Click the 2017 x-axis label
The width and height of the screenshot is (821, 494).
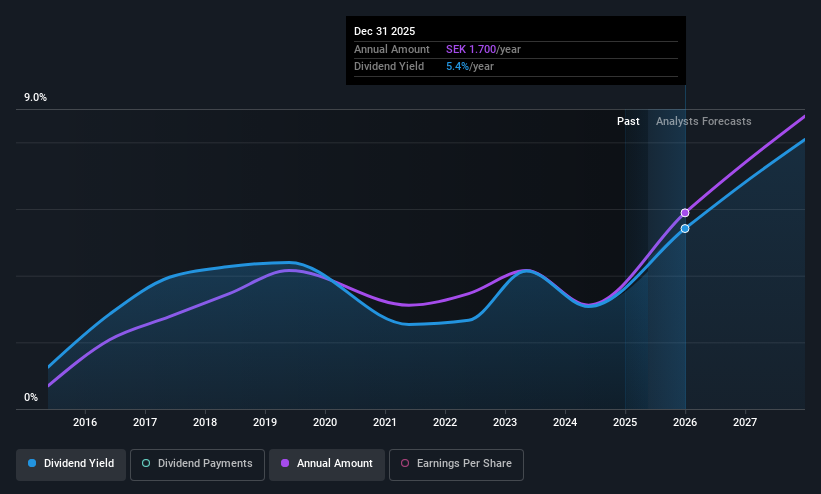coord(145,422)
